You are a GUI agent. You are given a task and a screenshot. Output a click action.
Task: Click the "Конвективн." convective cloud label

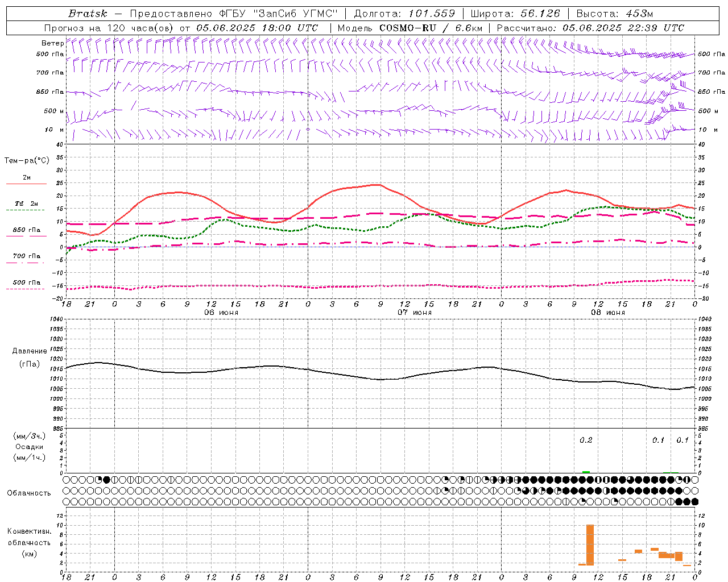coord(30,531)
